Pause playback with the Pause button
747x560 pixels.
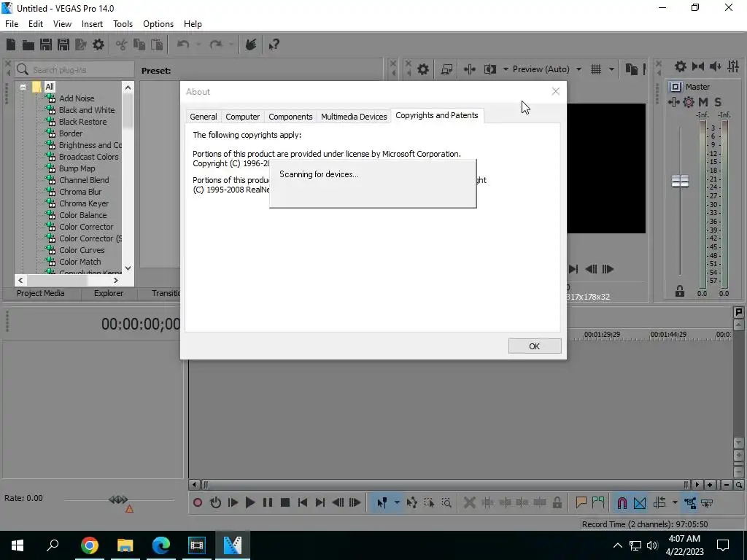click(x=267, y=502)
